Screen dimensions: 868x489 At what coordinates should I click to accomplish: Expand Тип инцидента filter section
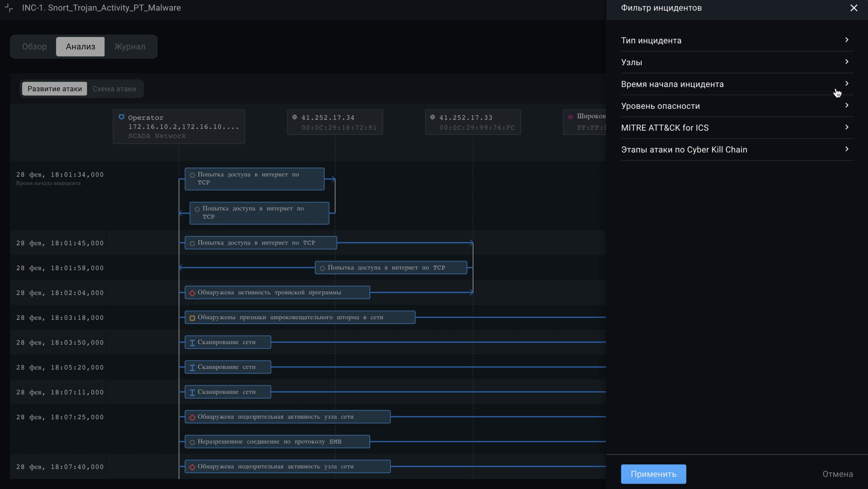click(737, 40)
